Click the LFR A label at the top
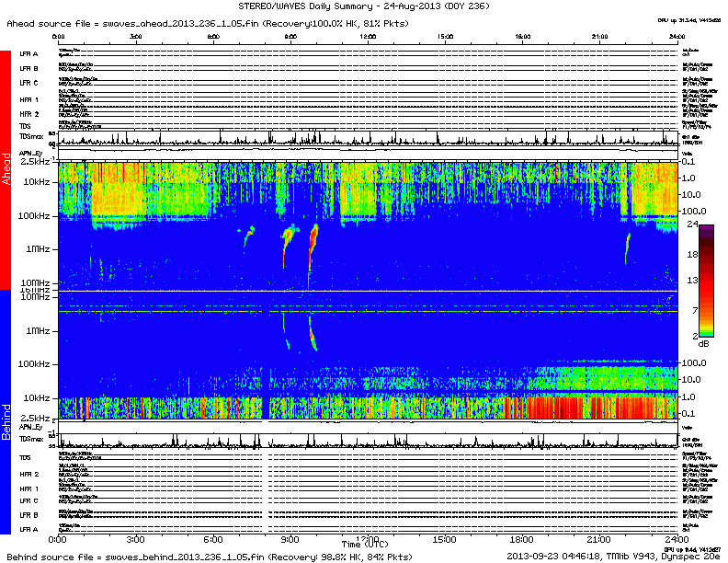This screenshot has height=563, width=728. [x=28, y=54]
